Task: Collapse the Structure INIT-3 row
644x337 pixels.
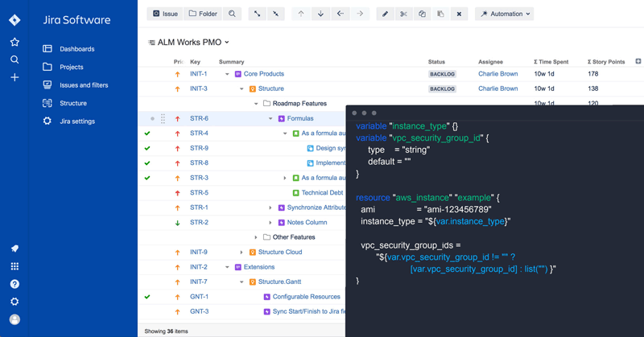Action: [x=242, y=88]
